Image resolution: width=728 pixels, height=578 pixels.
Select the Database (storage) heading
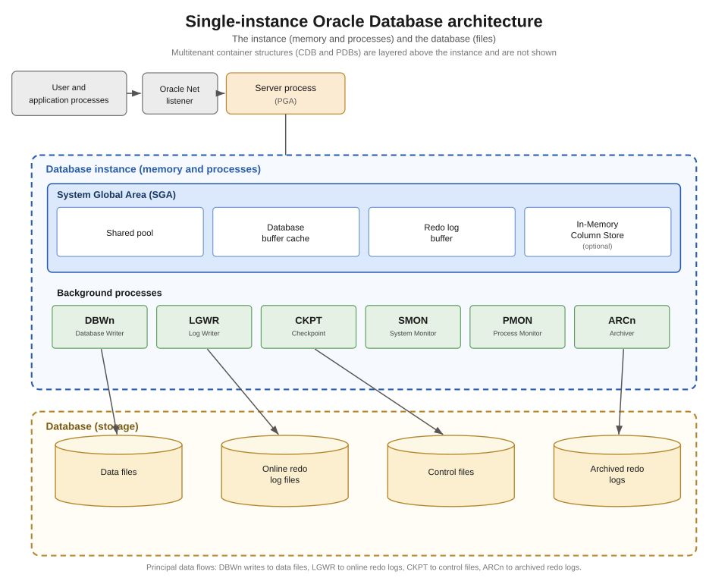(x=92, y=426)
